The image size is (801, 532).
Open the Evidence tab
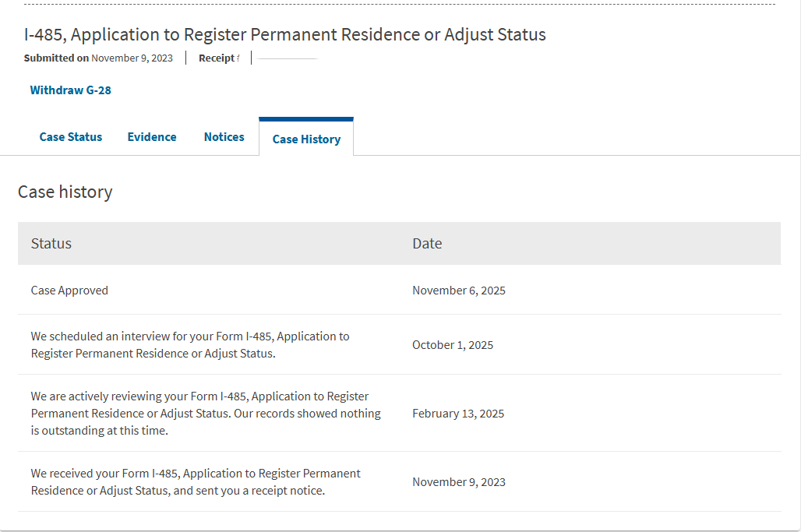[x=152, y=137]
